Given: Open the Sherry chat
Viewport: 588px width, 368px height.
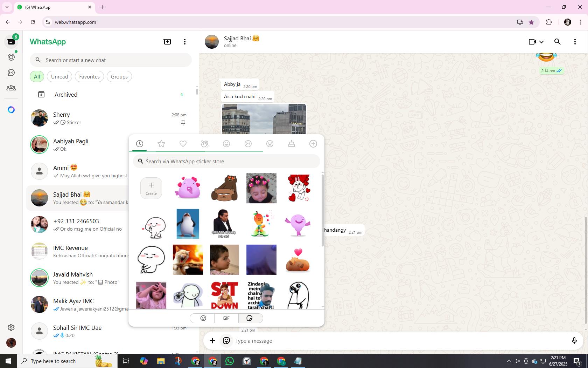Looking at the screenshot, I should (x=111, y=118).
